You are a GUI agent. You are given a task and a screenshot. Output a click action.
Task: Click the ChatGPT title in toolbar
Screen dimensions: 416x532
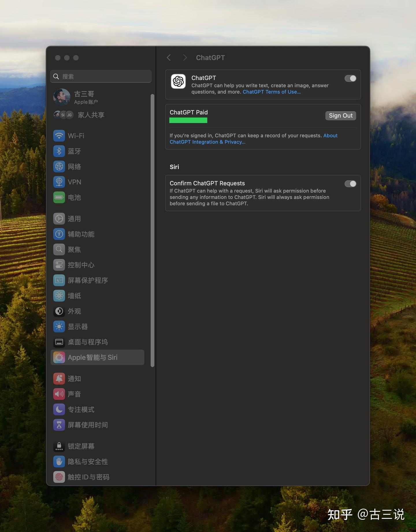coord(210,58)
